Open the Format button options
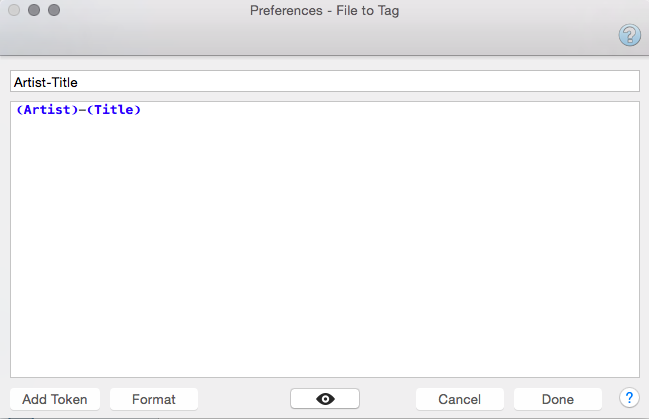This screenshot has height=419, width=649. tap(154, 399)
